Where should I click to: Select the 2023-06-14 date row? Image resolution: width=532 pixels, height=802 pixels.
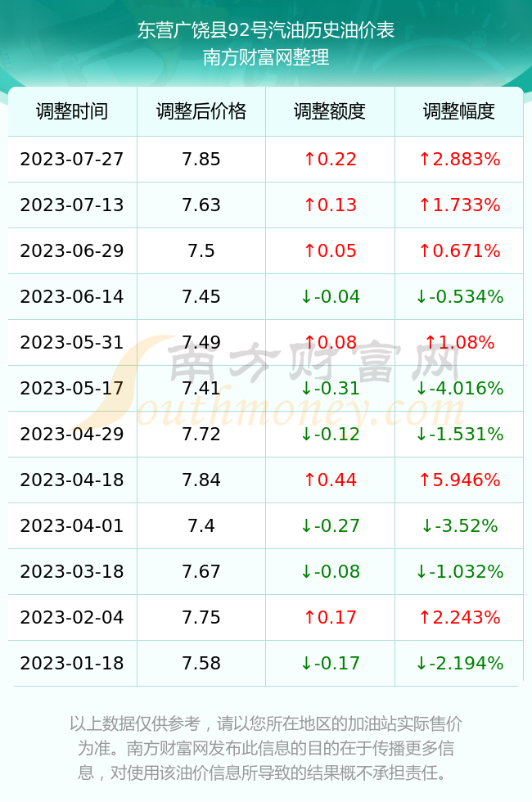pyautogui.click(x=265, y=296)
